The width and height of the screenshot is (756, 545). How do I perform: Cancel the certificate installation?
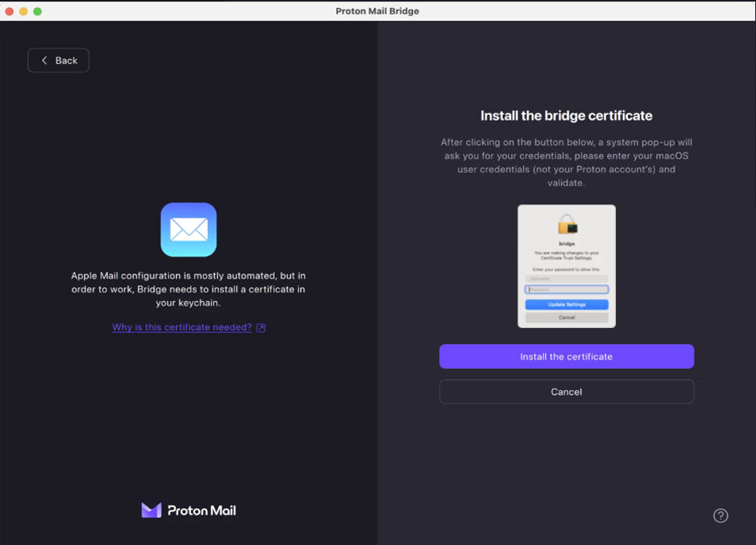566,392
